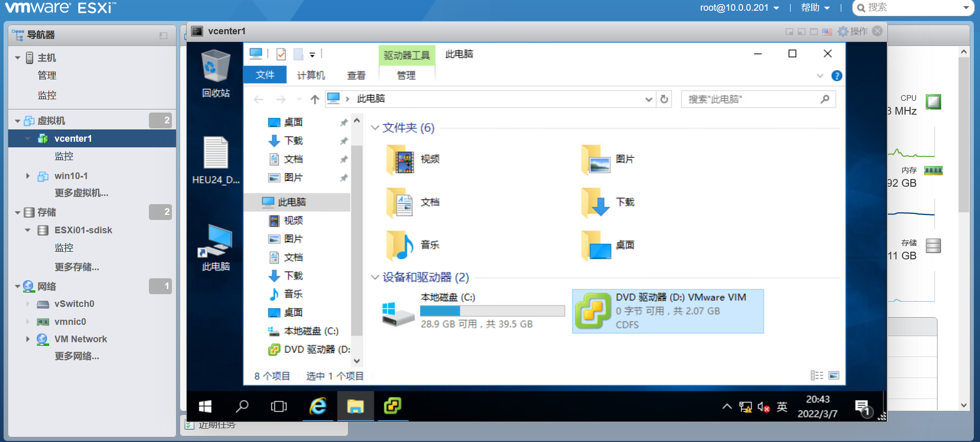Open 更多虚拟机... link

pyautogui.click(x=81, y=193)
